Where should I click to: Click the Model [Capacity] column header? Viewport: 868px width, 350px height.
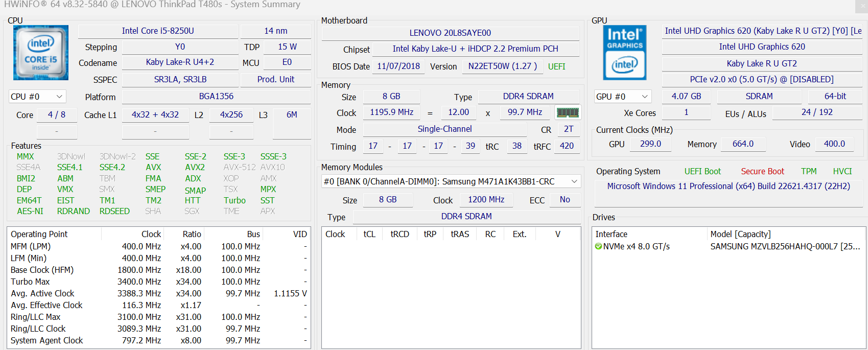786,234
